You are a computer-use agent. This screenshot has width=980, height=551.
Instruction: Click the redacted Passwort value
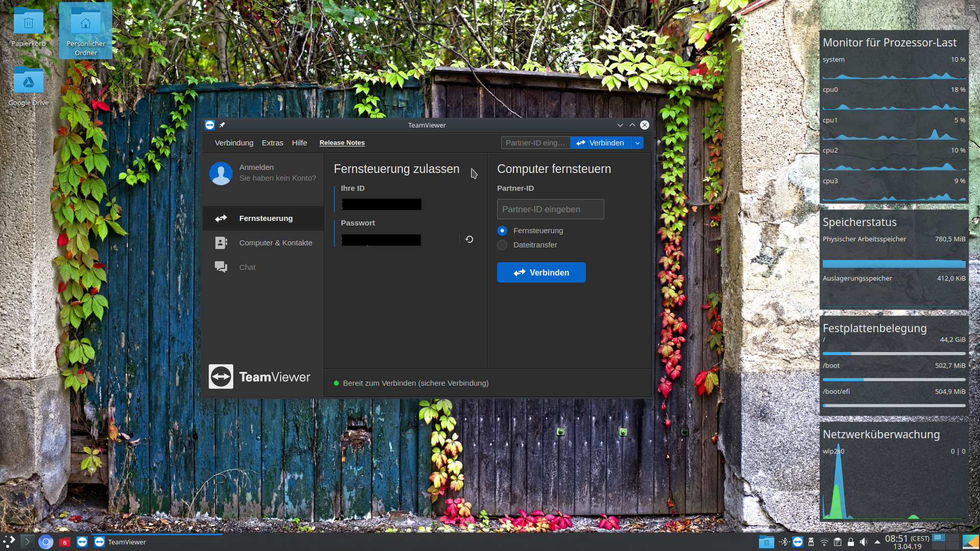381,240
